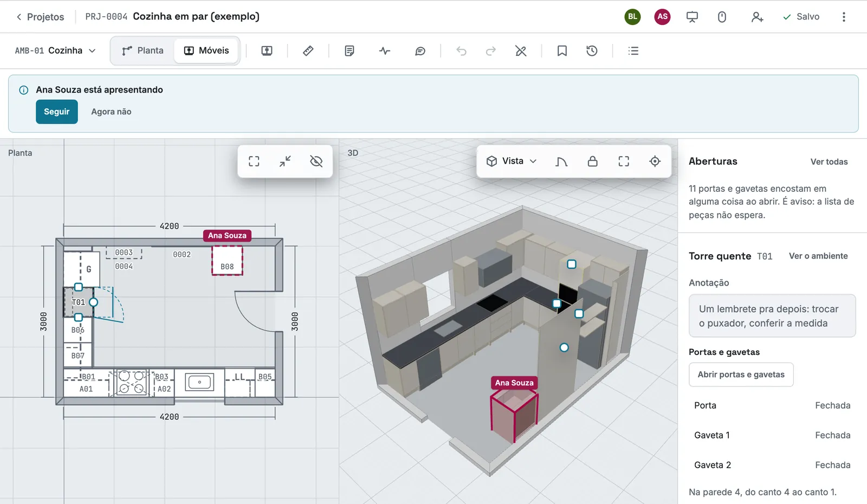Image resolution: width=867 pixels, height=504 pixels.
Task: Expand 3D view to fullscreen
Action: click(624, 161)
